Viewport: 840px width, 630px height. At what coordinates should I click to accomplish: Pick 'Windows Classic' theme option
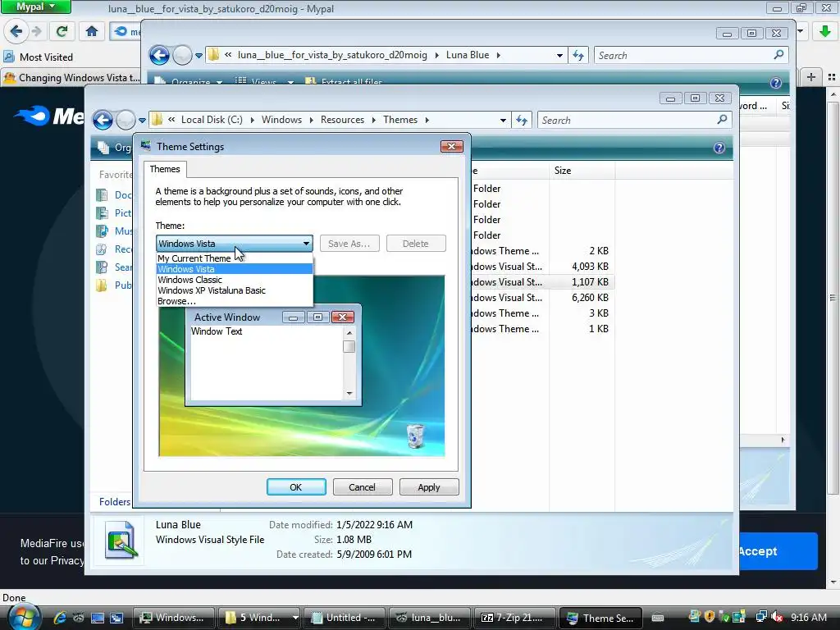234,280
